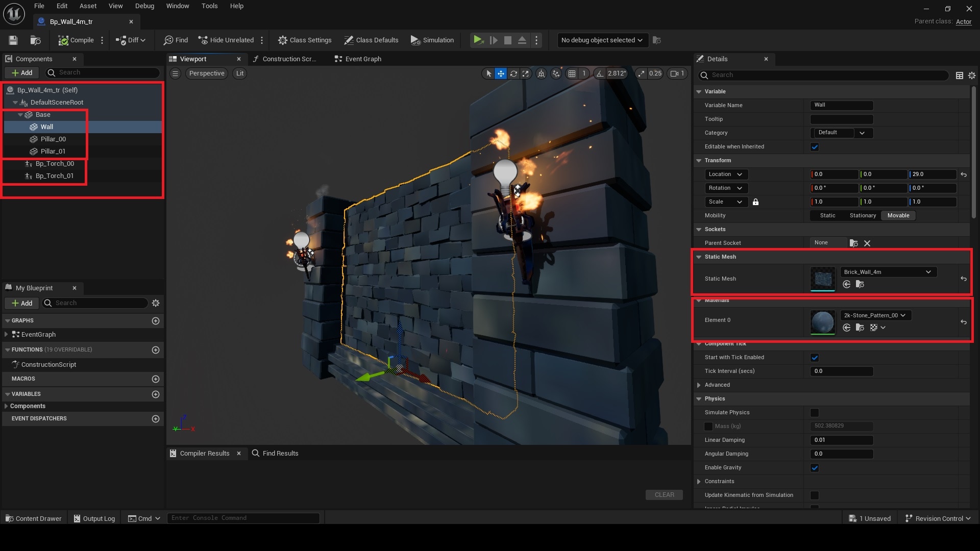Click the Class Defaults button
Screen dimensions: 980x551
(x=371, y=40)
